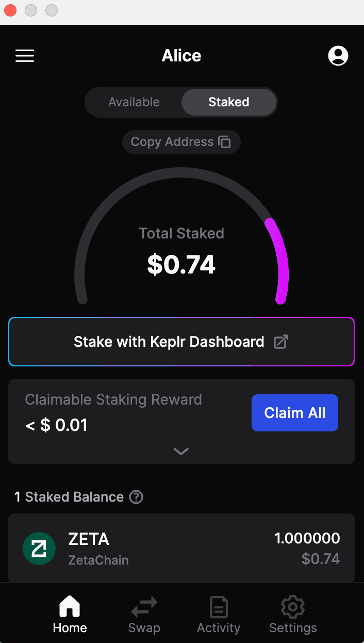
Task: Switch to the Available balance view
Action: tap(134, 102)
